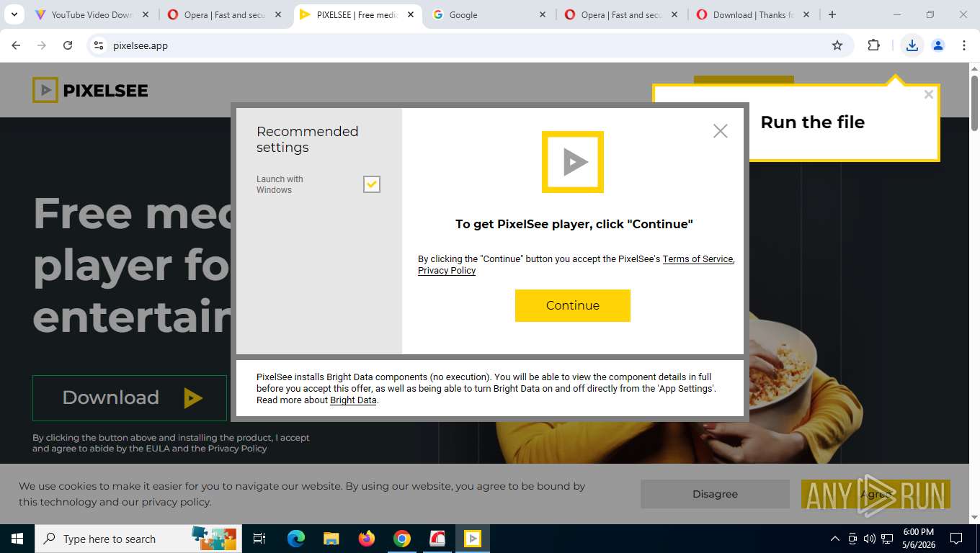Go back to previous page

click(x=16, y=45)
